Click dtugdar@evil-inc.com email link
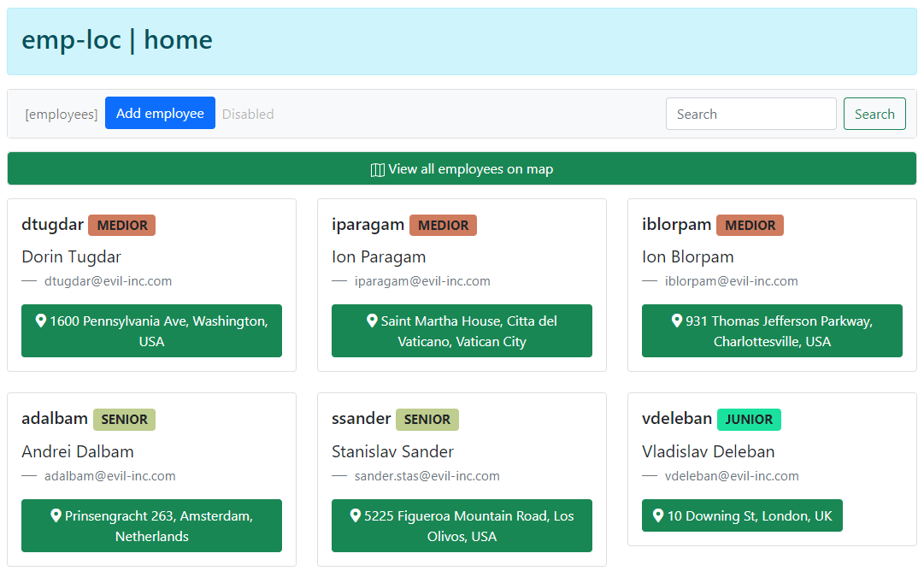 click(x=108, y=280)
